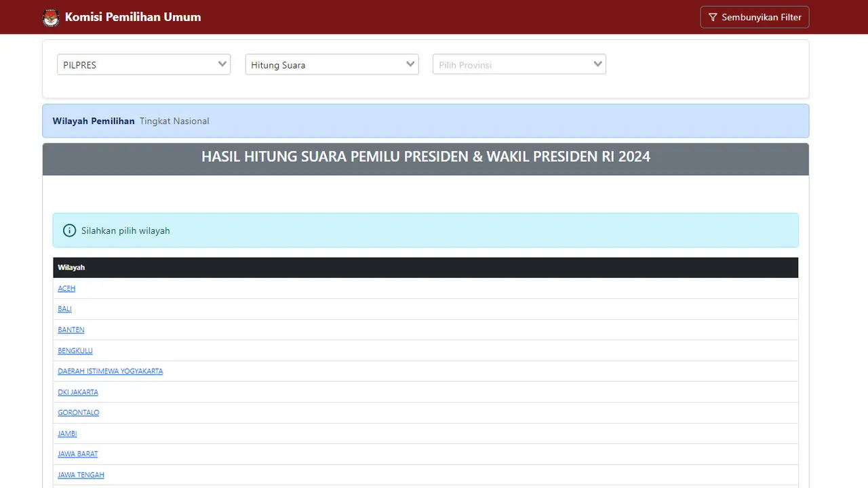
Task: Open the PILPRES election type selector
Action: (143, 64)
